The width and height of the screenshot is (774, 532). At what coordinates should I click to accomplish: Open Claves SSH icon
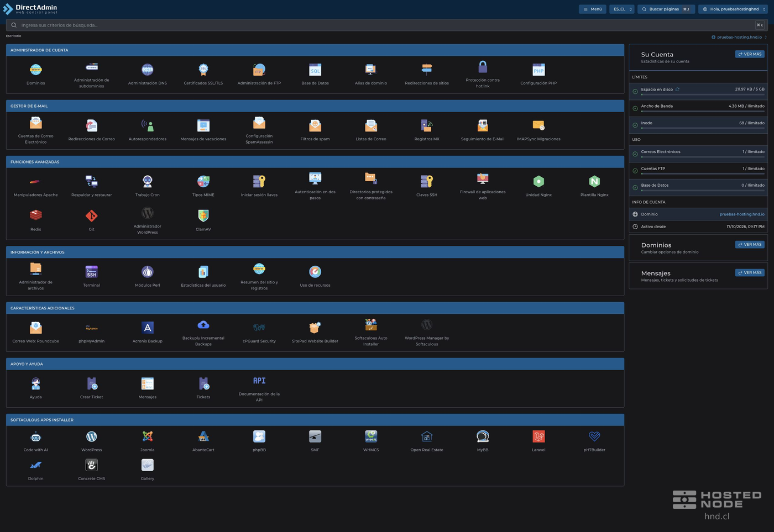click(426, 181)
